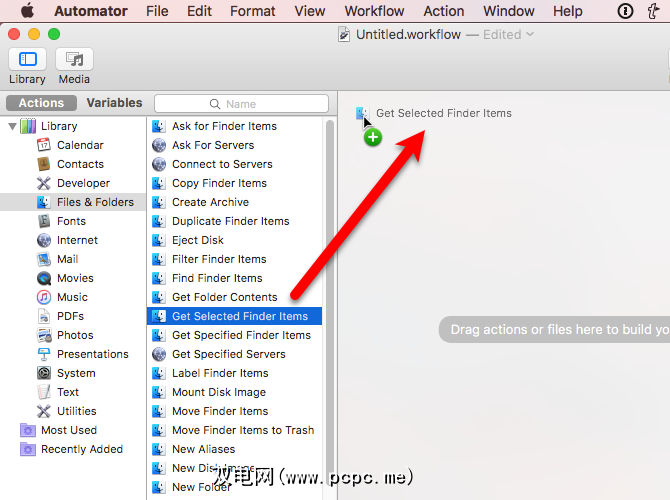Select the Ask For Servers action

click(235, 145)
